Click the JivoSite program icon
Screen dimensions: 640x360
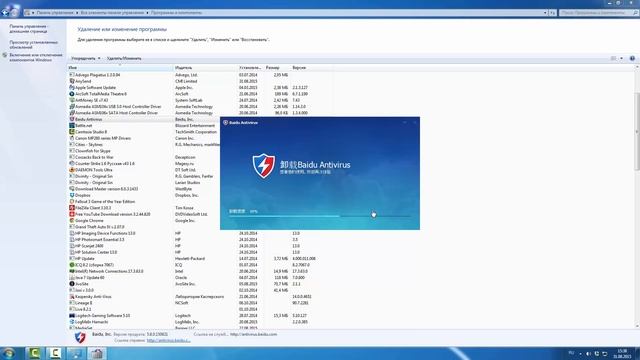click(x=72, y=284)
